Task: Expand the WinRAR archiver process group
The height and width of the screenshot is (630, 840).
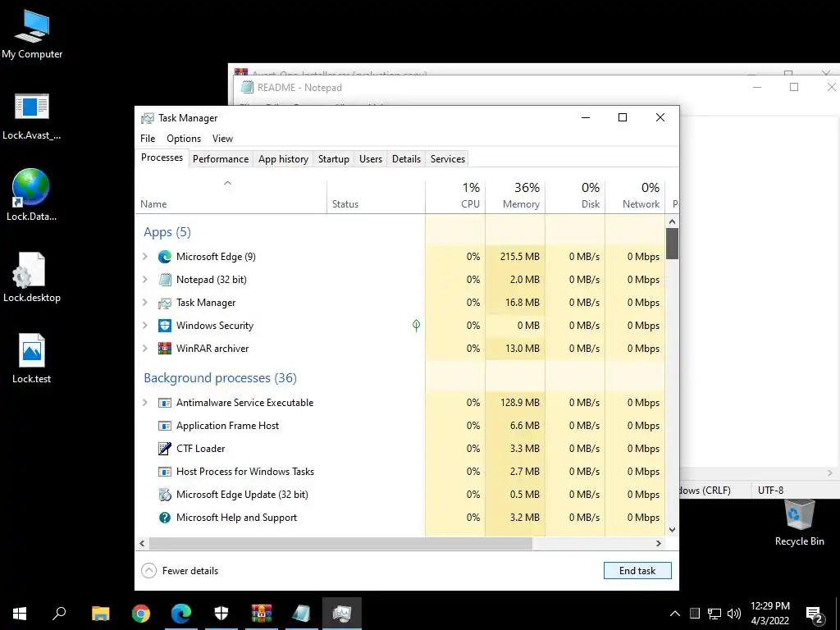Action: 145,349
